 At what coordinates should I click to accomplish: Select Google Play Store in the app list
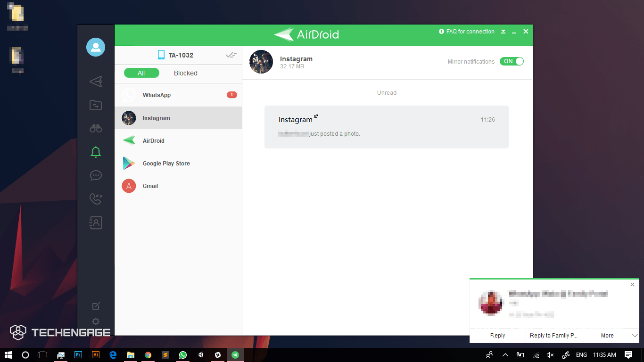point(178,163)
